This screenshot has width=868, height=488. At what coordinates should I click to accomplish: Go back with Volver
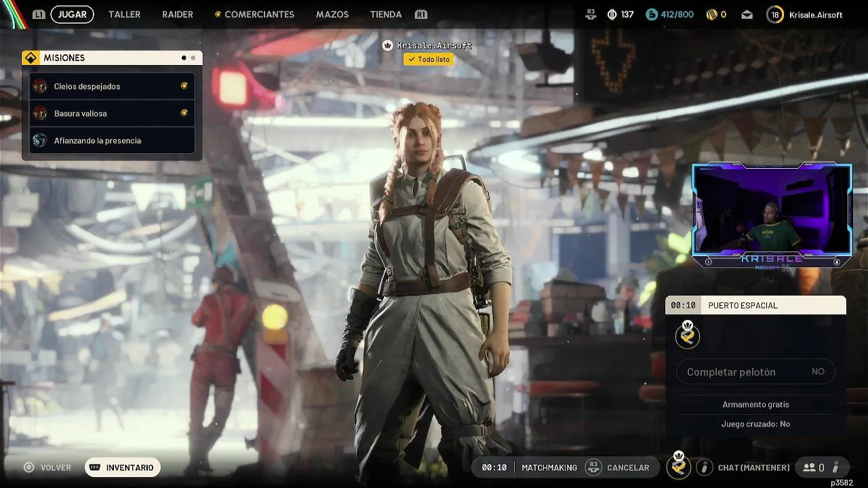[x=56, y=468]
